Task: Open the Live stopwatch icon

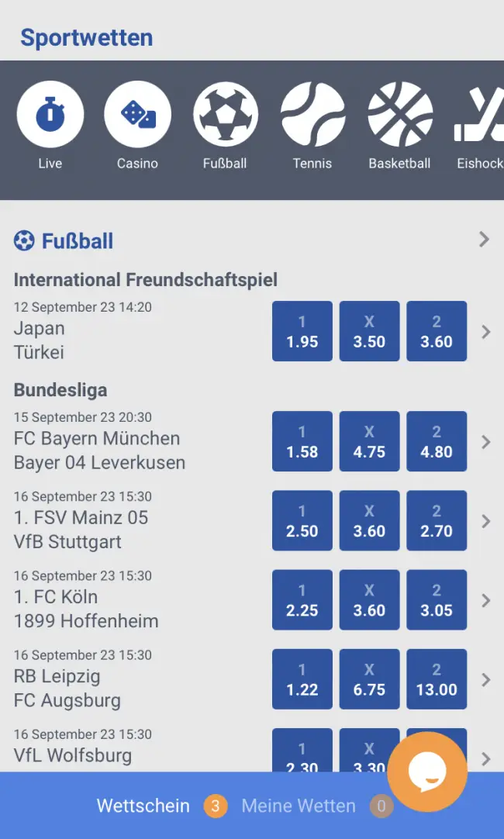Action: point(50,115)
